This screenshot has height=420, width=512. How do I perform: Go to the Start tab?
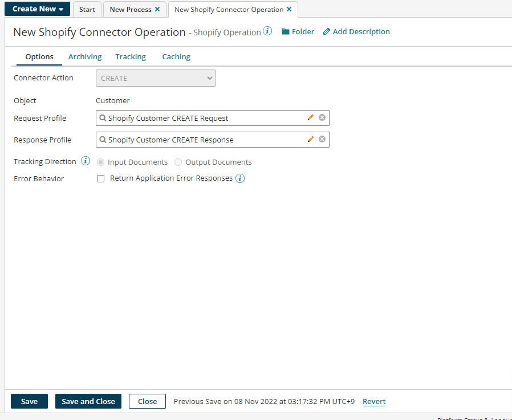(x=87, y=10)
